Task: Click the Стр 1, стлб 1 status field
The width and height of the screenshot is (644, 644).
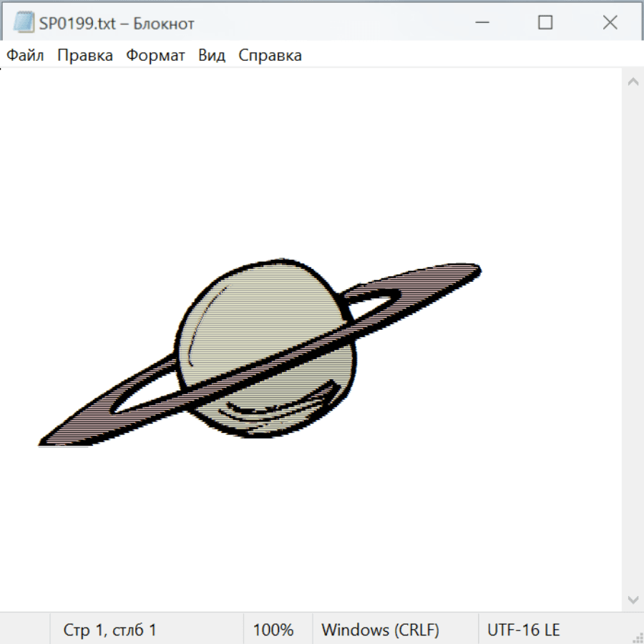Action: tap(110, 630)
